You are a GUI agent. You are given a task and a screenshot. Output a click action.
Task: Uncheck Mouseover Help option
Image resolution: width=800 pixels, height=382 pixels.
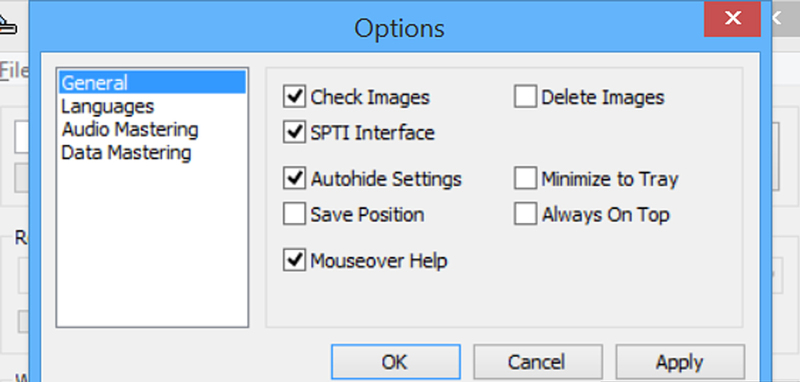coord(294,260)
